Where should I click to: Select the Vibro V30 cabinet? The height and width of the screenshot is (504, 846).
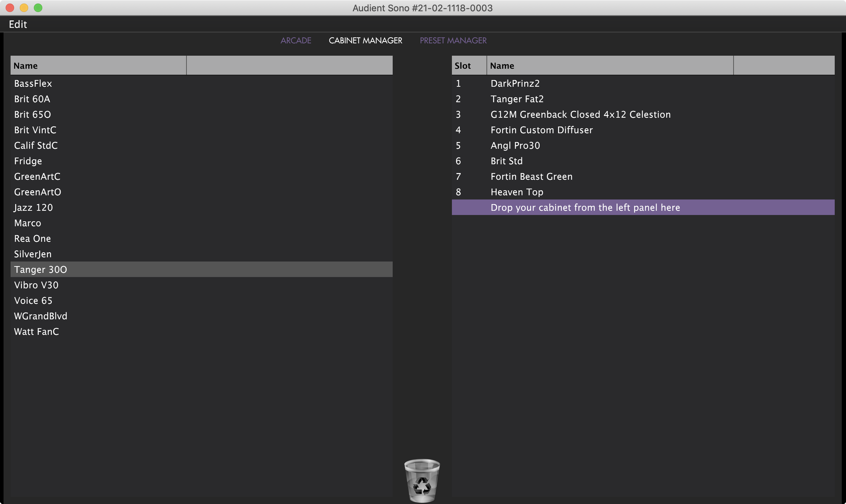(202, 285)
